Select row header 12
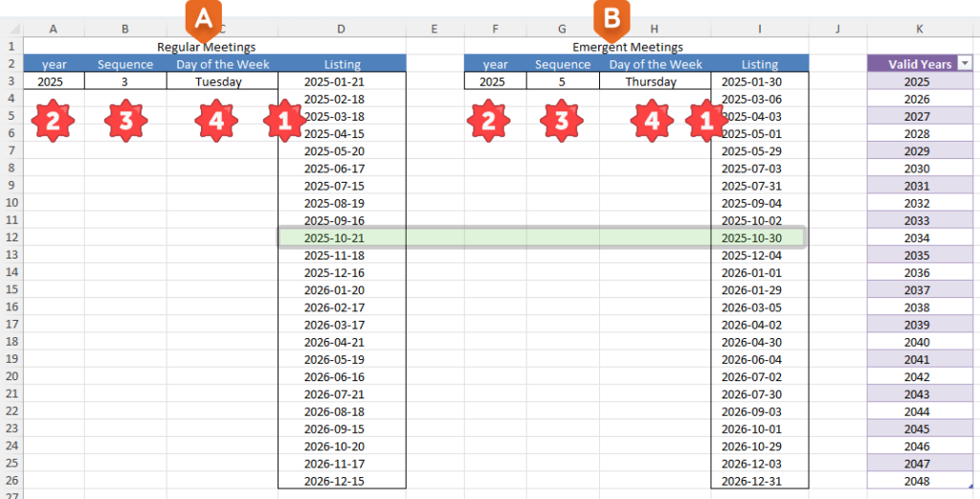 click(x=11, y=238)
